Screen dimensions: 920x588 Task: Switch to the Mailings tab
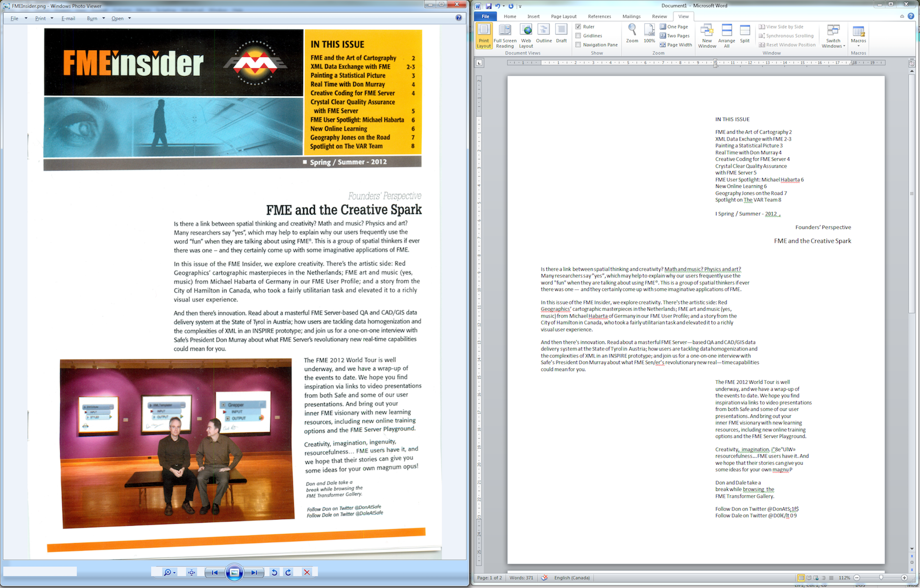[632, 16]
